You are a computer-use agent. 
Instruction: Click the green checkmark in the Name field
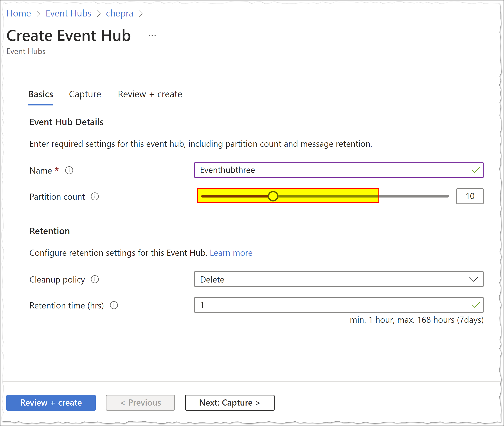tap(475, 170)
